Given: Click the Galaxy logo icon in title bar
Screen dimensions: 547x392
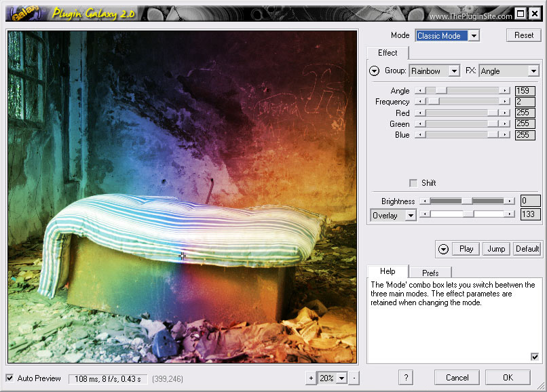Looking at the screenshot, I should (23, 12).
